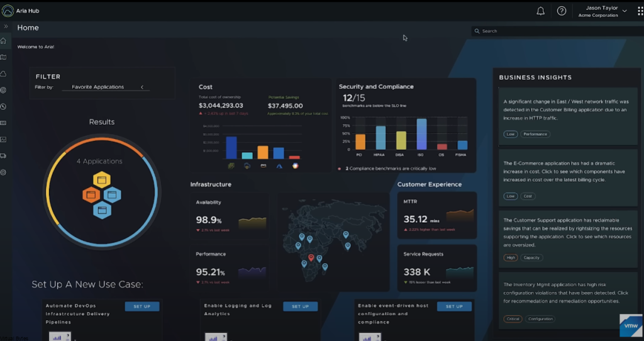Open the help question mark icon
Viewport: 644px width, 341px height.
point(562,11)
